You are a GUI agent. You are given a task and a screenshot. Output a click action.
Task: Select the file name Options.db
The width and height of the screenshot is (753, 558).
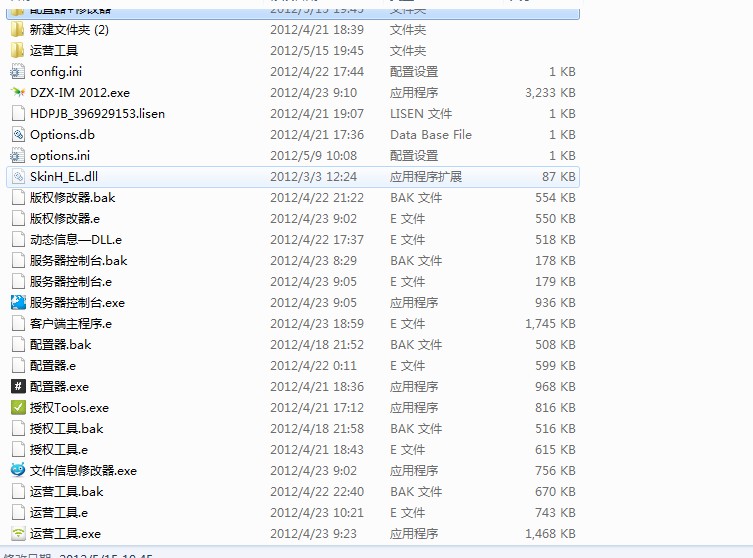pyautogui.click(x=62, y=135)
